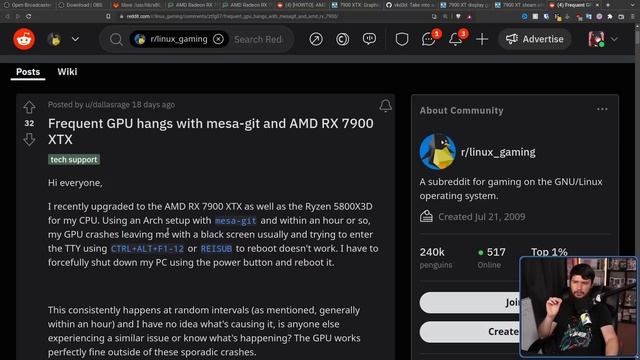
Task: Click the browser address bar URL
Action: click(232, 16)
